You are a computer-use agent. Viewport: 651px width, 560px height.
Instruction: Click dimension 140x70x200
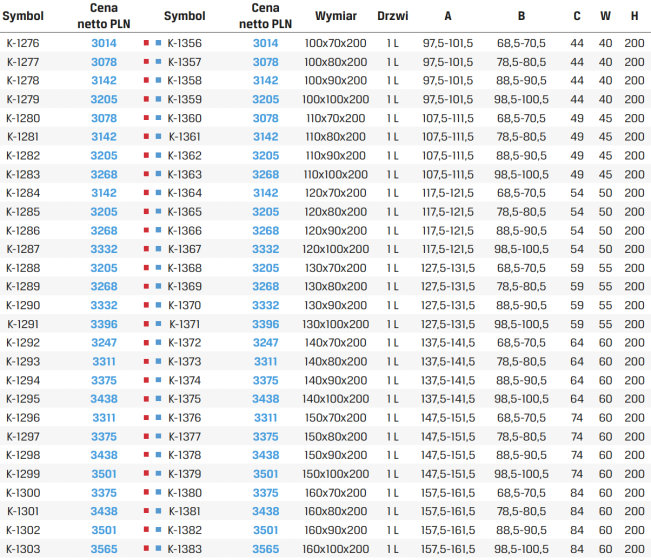coord(335,343)
